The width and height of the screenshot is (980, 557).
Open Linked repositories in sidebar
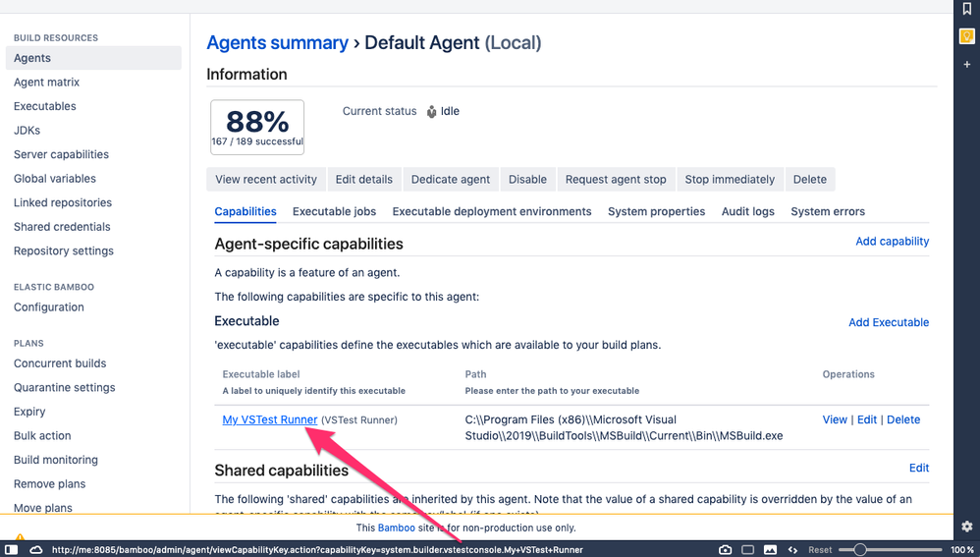(63, 202)
